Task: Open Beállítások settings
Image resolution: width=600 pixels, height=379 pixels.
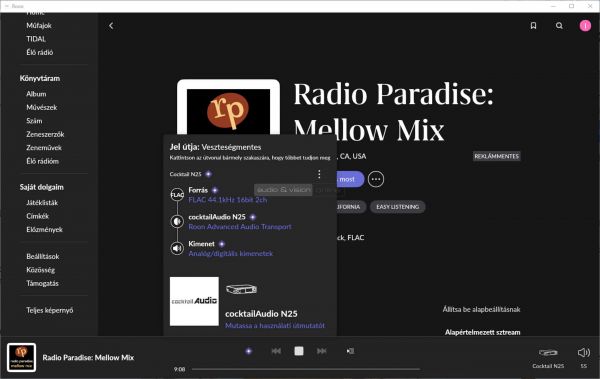Action: tap(42, 256)
